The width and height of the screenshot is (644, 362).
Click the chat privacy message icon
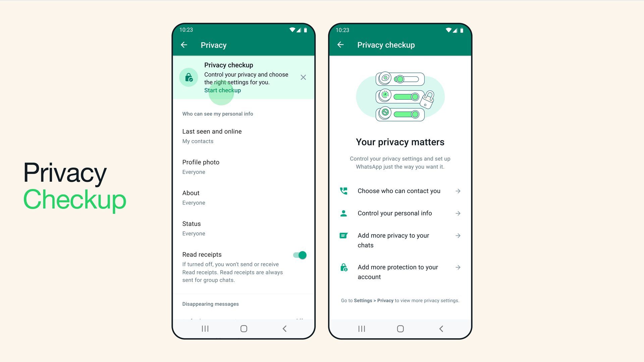click(x=344, y=235)
